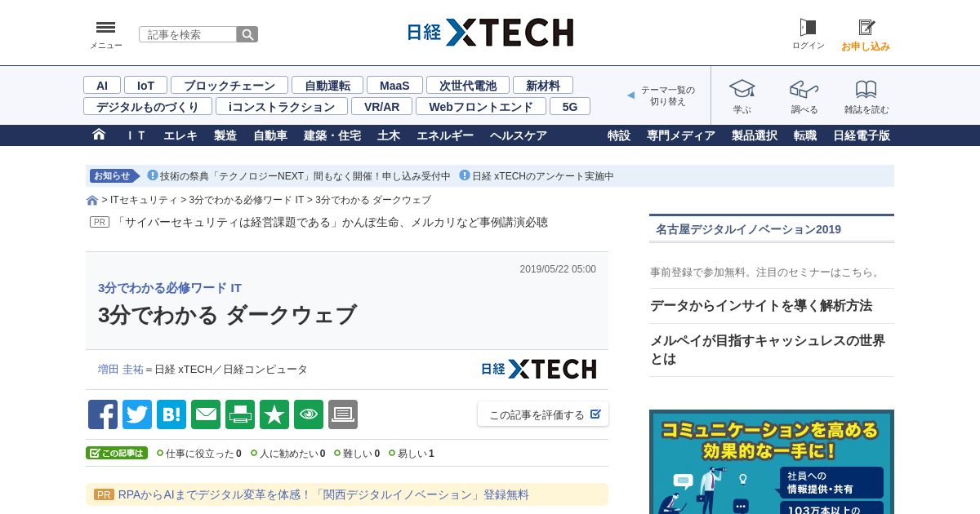Select the Webフロントエンド theme tag
Image resolution: width=980 pixels, height=514 pixels.
pos(481,106)
